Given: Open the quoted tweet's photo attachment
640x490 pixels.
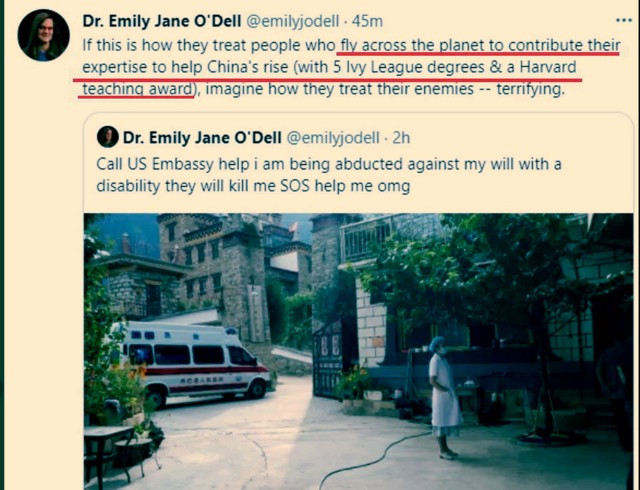Looking at the screenshot, I should (x=358, y=351).
